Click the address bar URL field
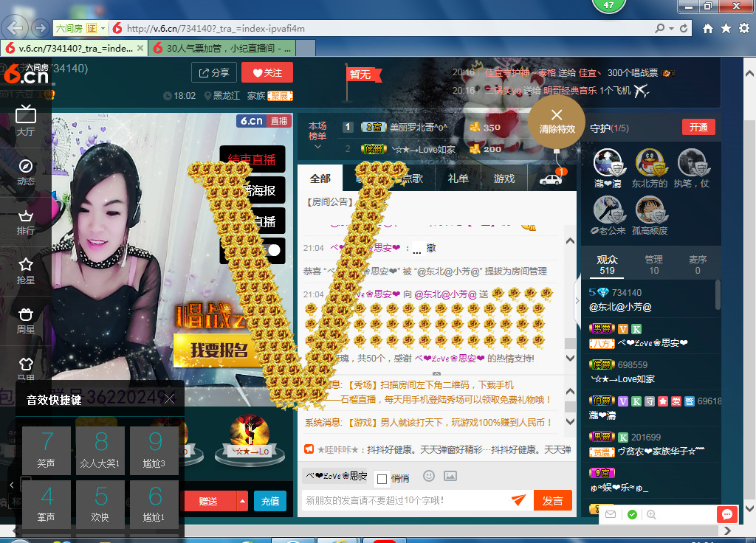 pyautogui.click(x=381, y=29)
